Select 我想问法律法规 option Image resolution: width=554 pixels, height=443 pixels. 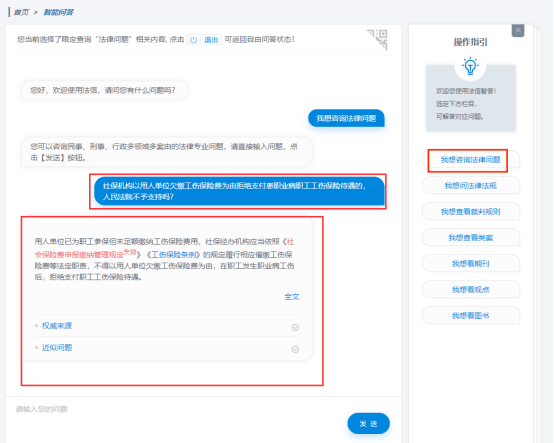(x=471, y=185)
